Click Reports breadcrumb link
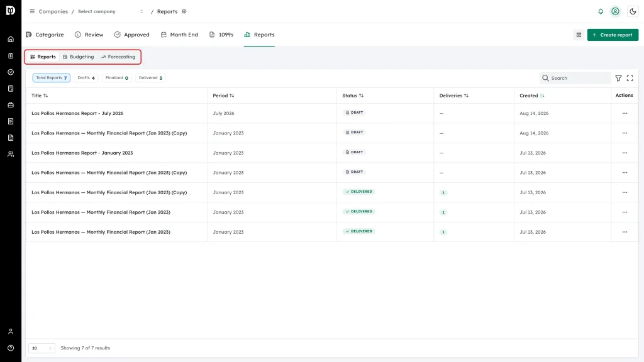The width and height of the screenshot is (644, 362). pos(167,11)
